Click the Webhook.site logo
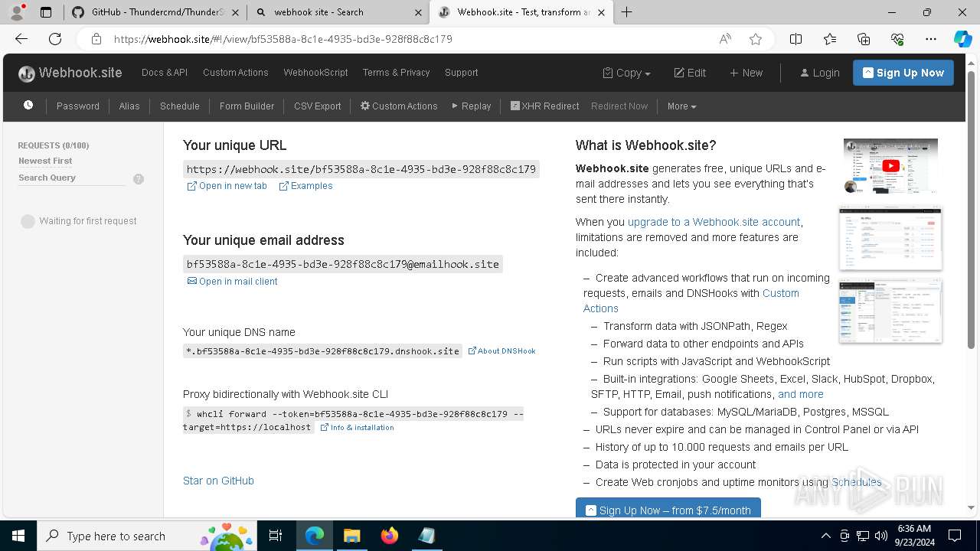980x551 pixels. pyautogui.click(x=70, y=73)
